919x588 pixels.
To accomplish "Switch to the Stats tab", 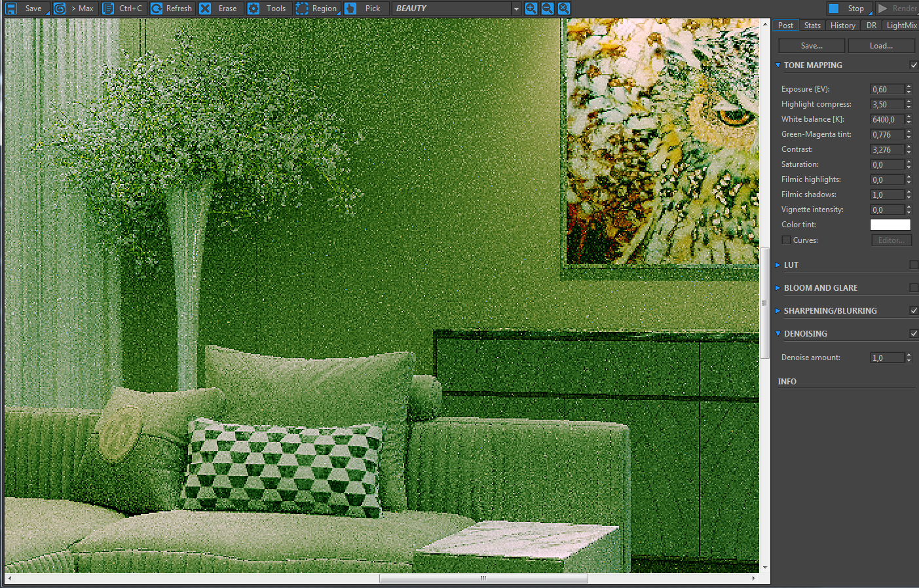I will pyautogui.click(x=812, y=26).
